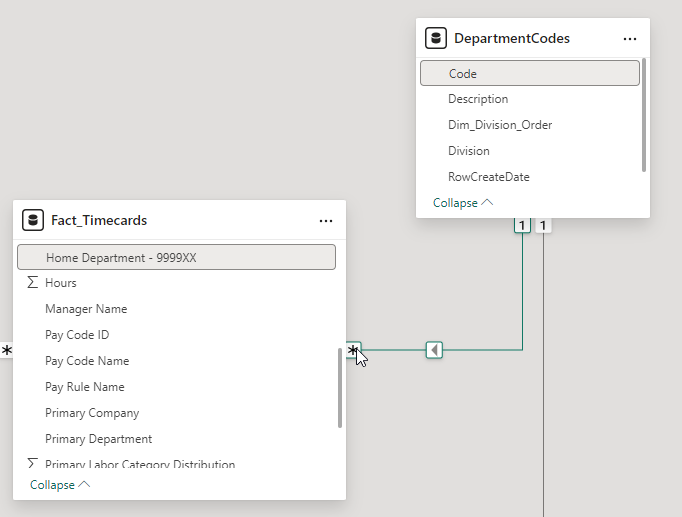Click the Fact_Timecards table title
Viewport: 682px width, 517px height.
[x=99, y=220]
